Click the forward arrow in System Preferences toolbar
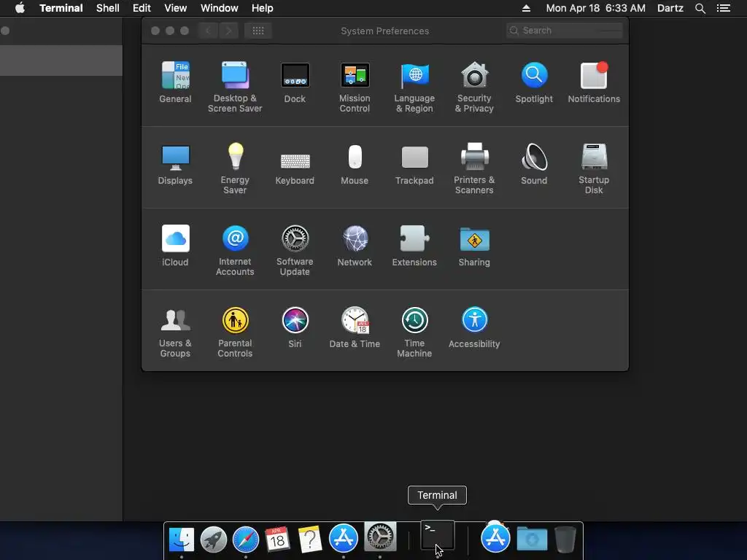 click(x=228, y=31)
